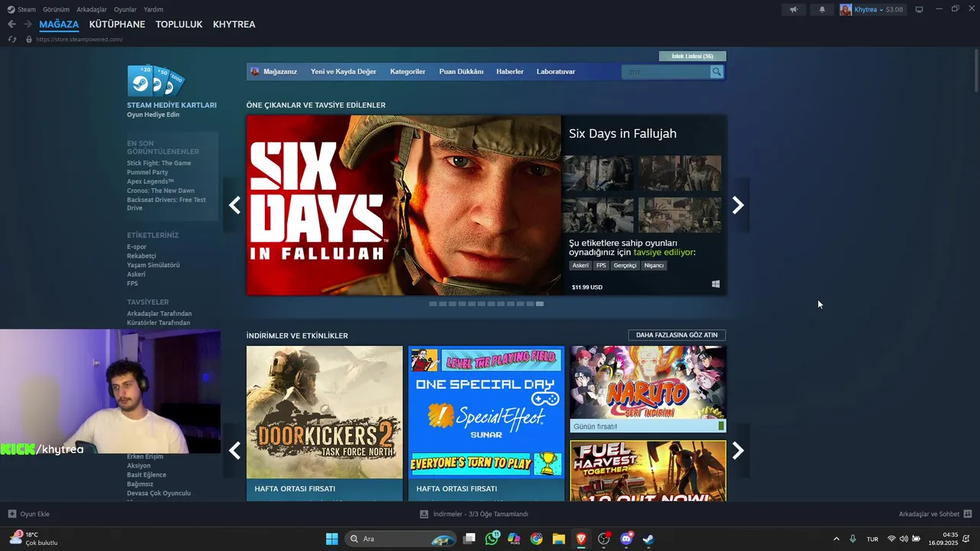The height and width of the screenshot is (551, 980).
Task: Select the first carousel page dot
Action: 433,304
